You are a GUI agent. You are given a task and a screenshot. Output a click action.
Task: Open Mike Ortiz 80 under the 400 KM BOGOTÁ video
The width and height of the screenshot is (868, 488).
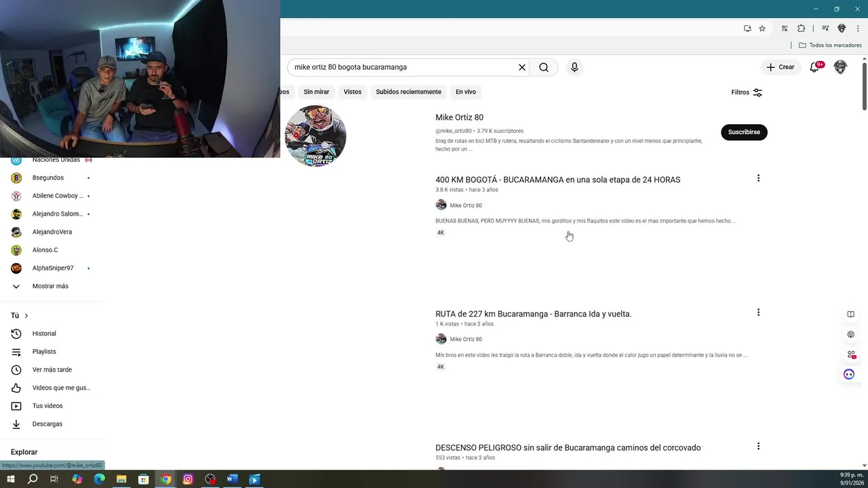pyautogui.click(x=466, y=205)
